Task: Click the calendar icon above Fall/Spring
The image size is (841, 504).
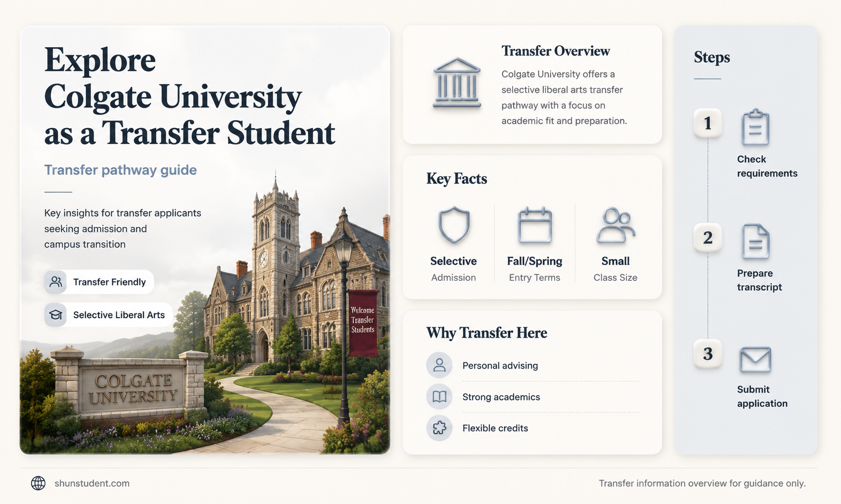Action: click(535, 225)
